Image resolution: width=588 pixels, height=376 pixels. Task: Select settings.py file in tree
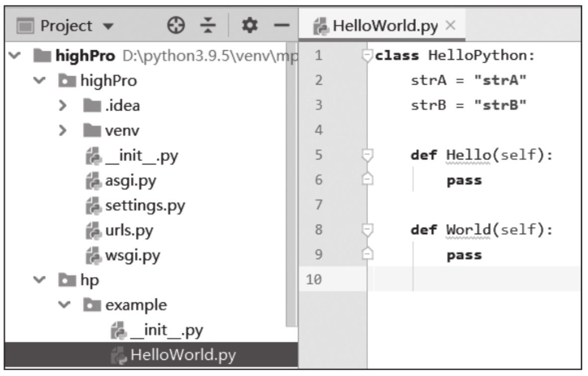pos(144,206)
